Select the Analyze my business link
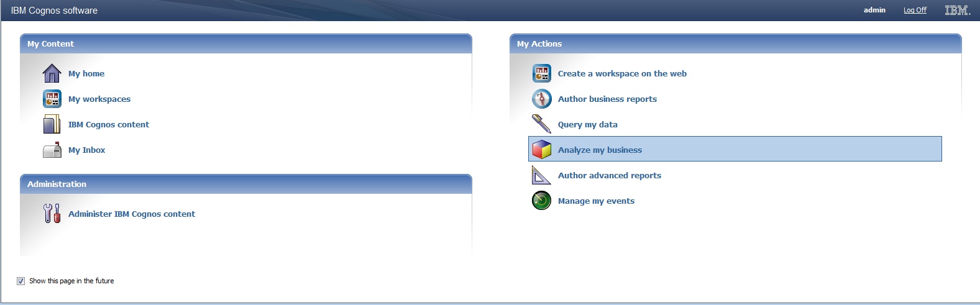 point(600,150)
